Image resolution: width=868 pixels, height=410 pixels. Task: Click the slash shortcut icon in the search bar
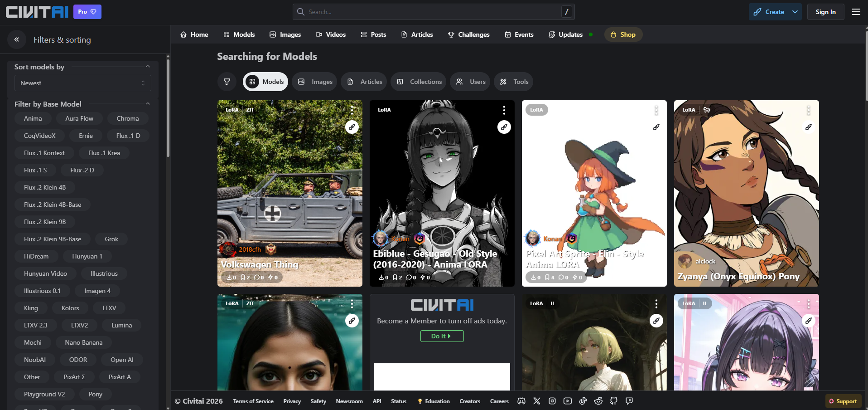pyautogui.click(x=566, y=12)
